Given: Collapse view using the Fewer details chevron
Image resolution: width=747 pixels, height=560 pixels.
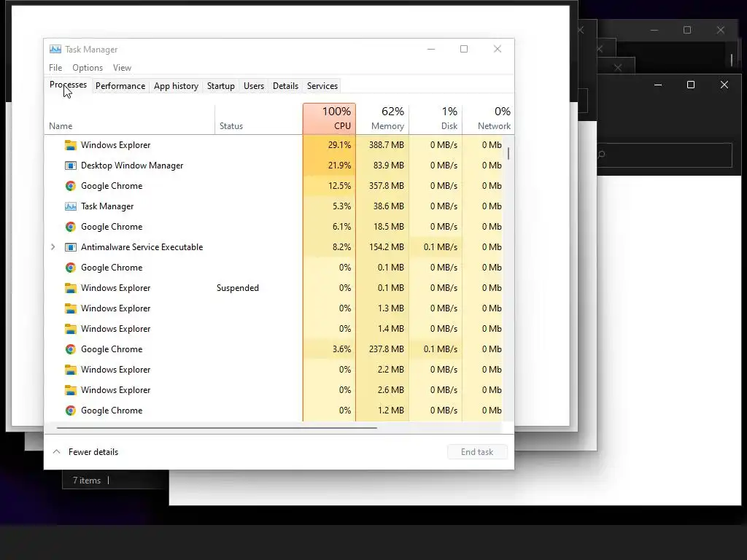Looking at the screenshot, I should 56,452.
